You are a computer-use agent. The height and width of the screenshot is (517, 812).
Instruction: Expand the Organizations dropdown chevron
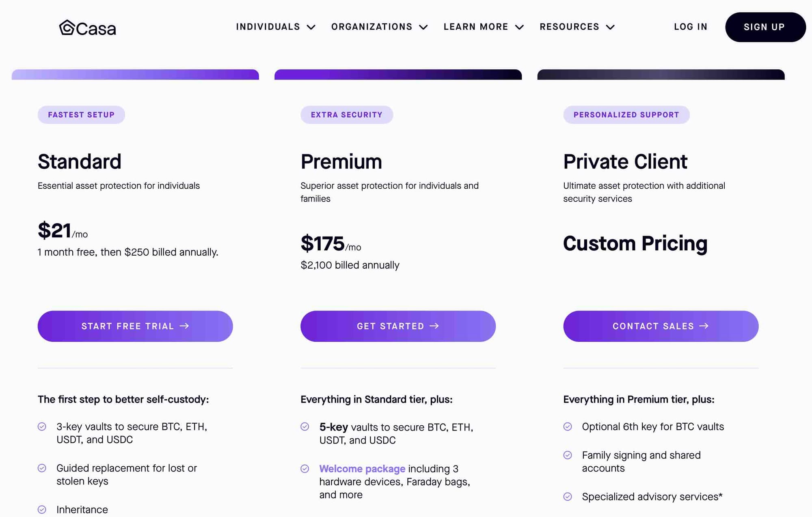click(x=423, y=27)
